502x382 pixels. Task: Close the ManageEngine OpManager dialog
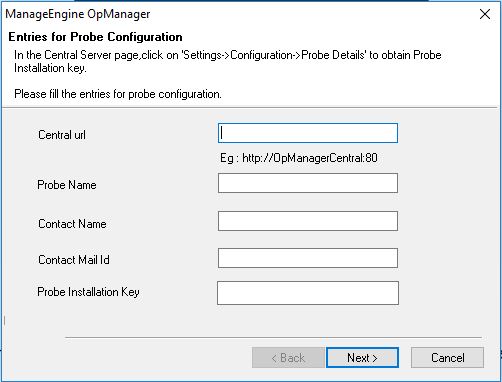[x=485, y=14]
